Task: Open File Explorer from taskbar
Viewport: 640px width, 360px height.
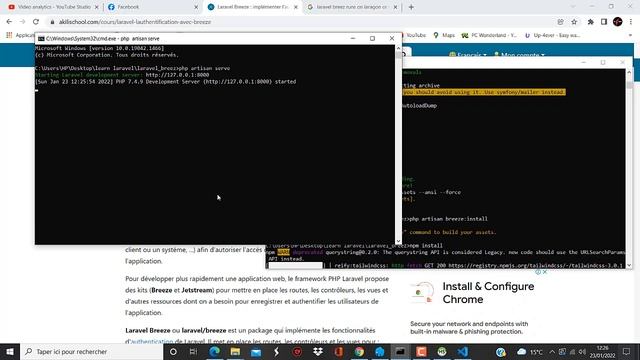Action: click(x=235, y=351)
